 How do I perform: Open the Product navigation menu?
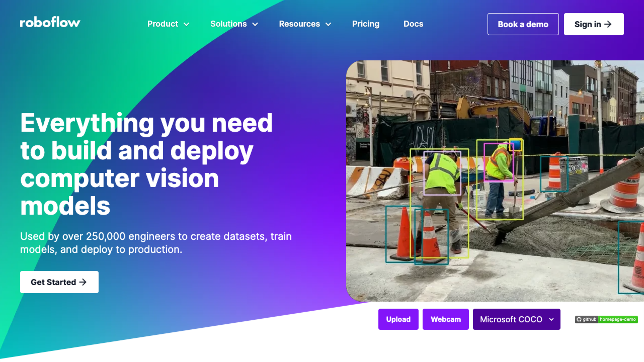[x=163, y=24]
